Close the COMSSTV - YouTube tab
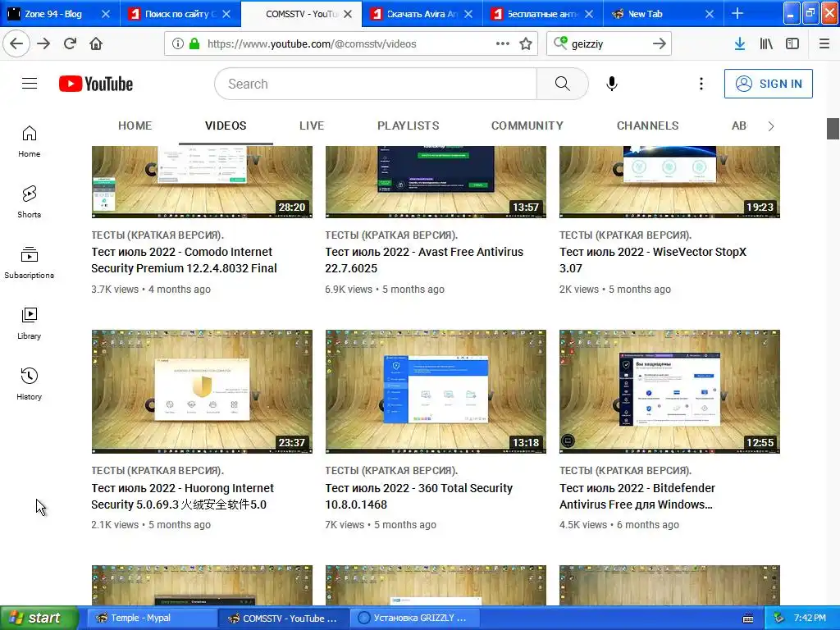 pos(348,14)
